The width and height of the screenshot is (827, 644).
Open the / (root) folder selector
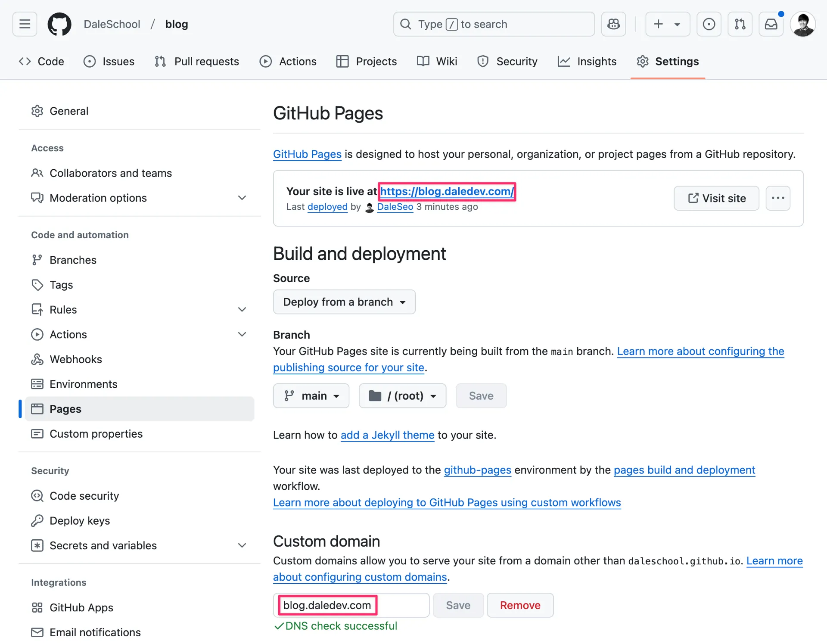(402, 395)
